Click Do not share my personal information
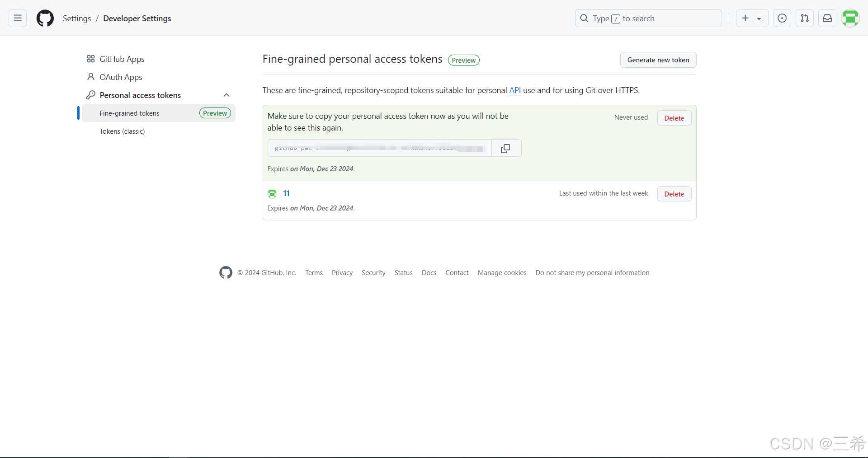This screenshot has height=458, width=868. (x=592, y=272)
